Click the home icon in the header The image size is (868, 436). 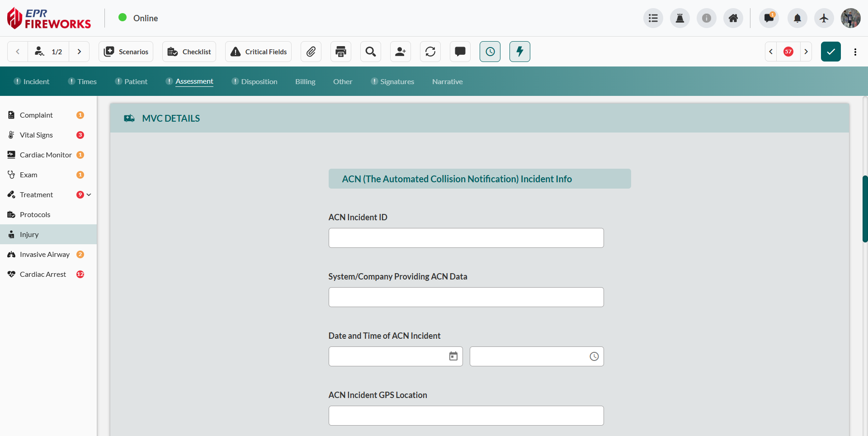point(733,18)
